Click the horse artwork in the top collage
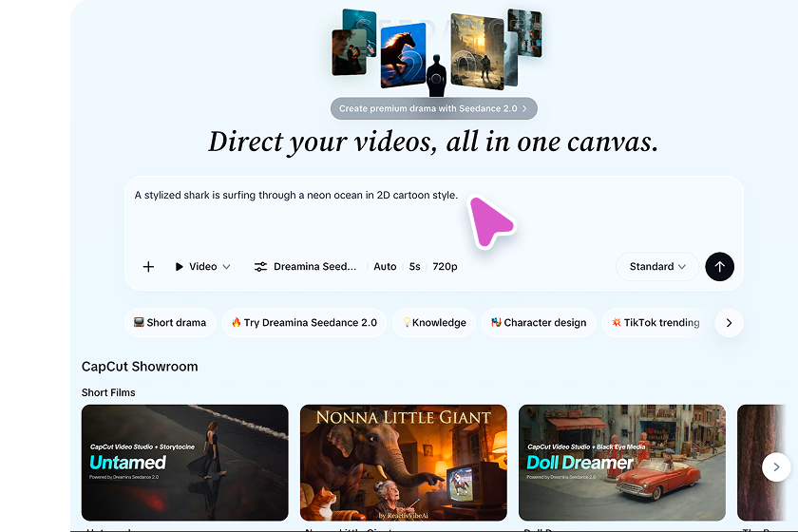This screenshot has width=798, height=532. click(x=403, y=55)
